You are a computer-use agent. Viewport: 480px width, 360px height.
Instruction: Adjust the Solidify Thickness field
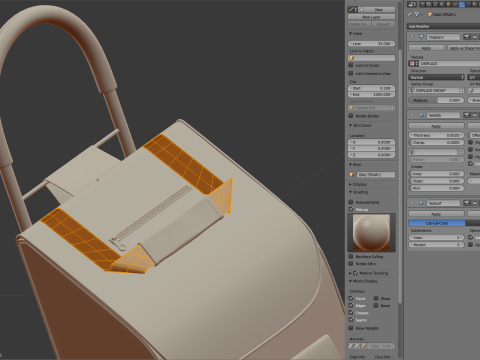tap(436, 135)
